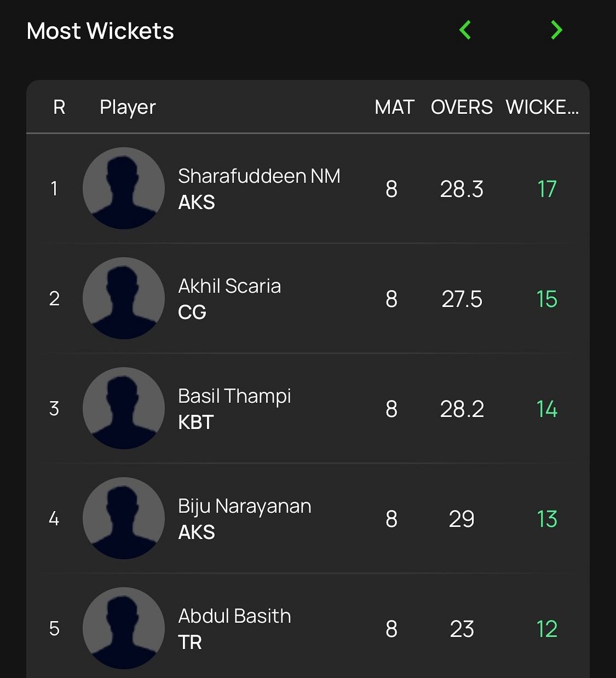616x678 pixels.
Task: Click the Player column header
Action: pyautogui.click(x=128, y=107)
